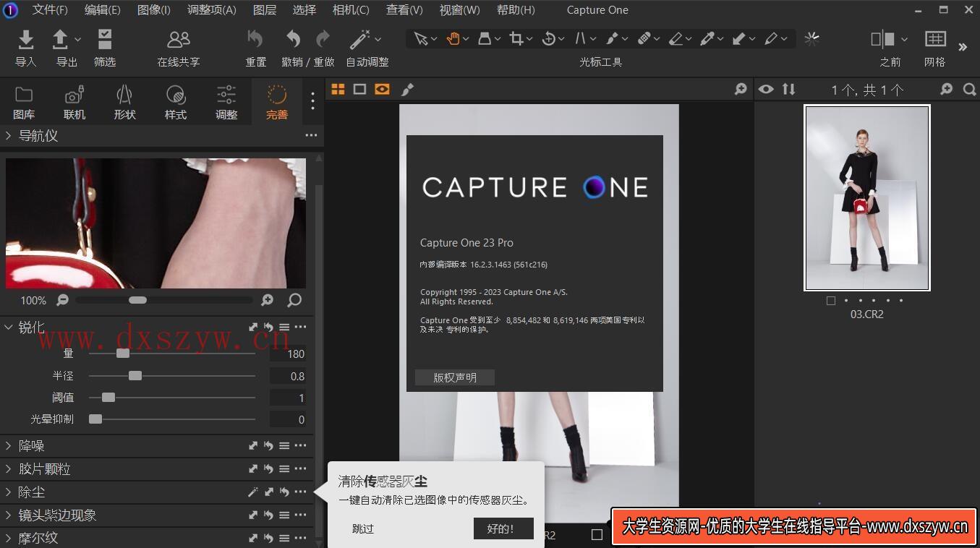The image size is (980, 548).
Task: Switch viewer to multi-view grid mode
Action: pos(338,89)
